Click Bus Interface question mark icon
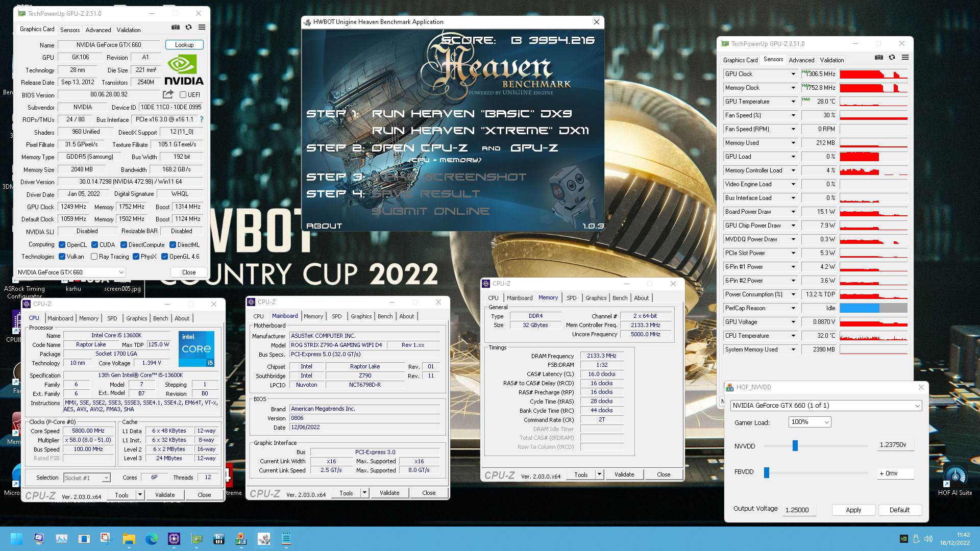This screenshot has height=551, width=980. (x=201, y=119)
